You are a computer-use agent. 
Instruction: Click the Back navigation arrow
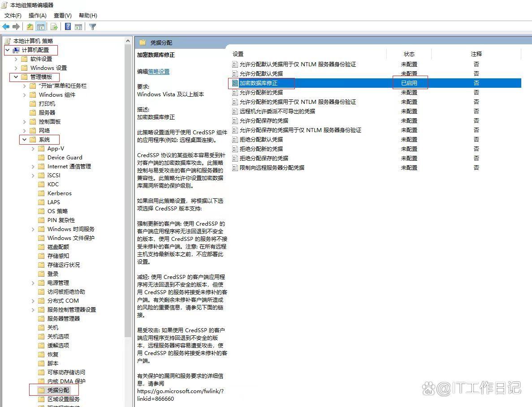click(6, 26)
